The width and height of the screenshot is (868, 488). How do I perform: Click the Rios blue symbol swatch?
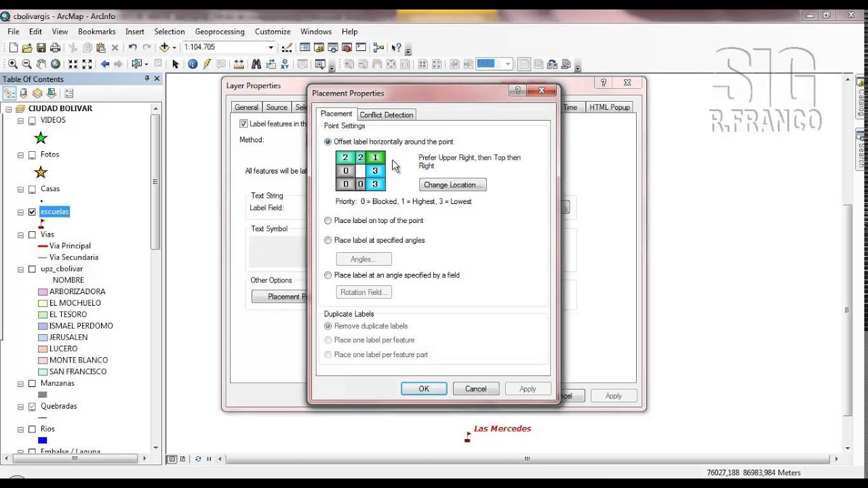(43, 441)
